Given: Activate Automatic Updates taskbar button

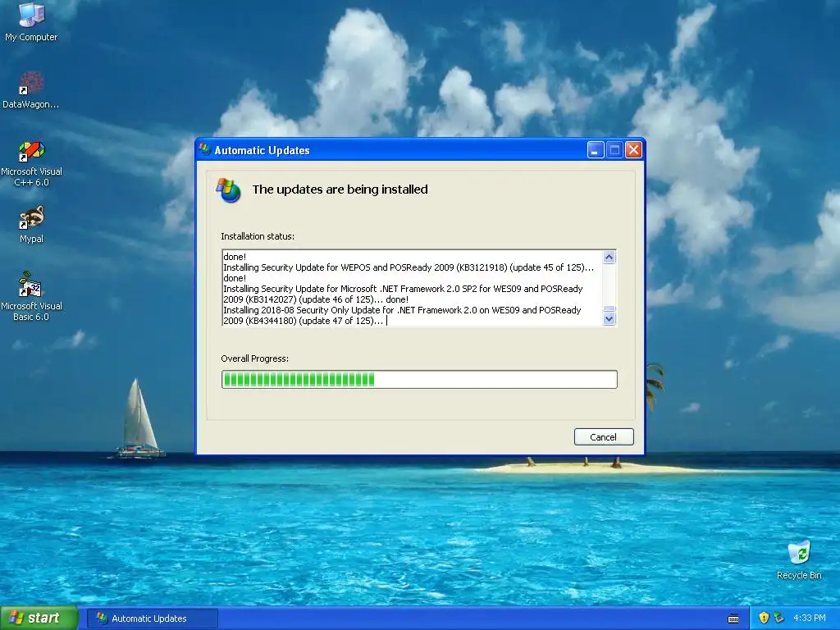Looking at the screenshot, I should pyautogui.click(x=153, y=619).
